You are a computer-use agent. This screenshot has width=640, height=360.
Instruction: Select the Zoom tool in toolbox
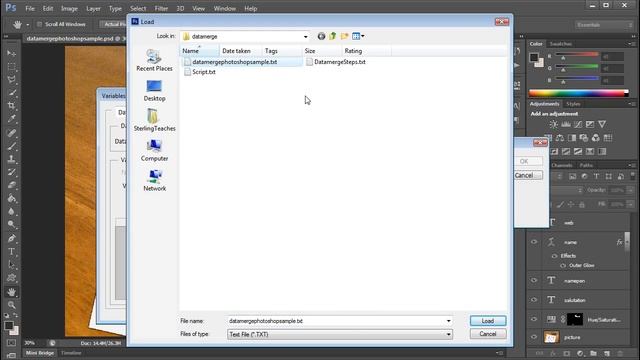point(11,304)
